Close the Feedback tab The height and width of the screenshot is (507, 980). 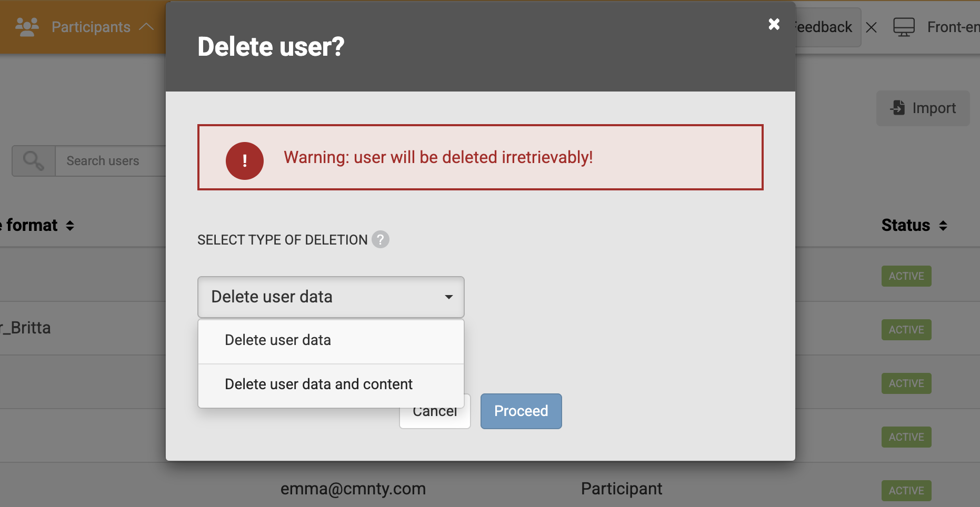tap(872, 27)
